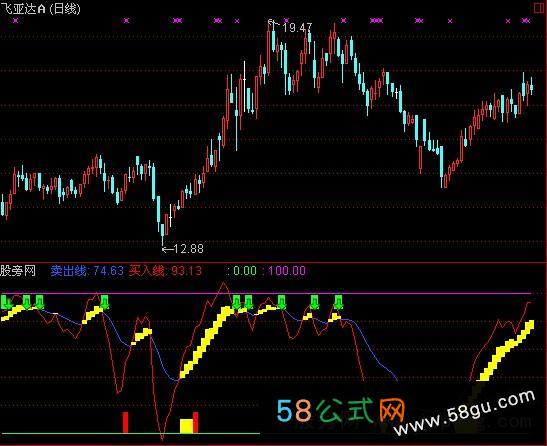Click the last candlestick at chart right edge
This screenshot has height=446, width=547.
click(531, 86)
